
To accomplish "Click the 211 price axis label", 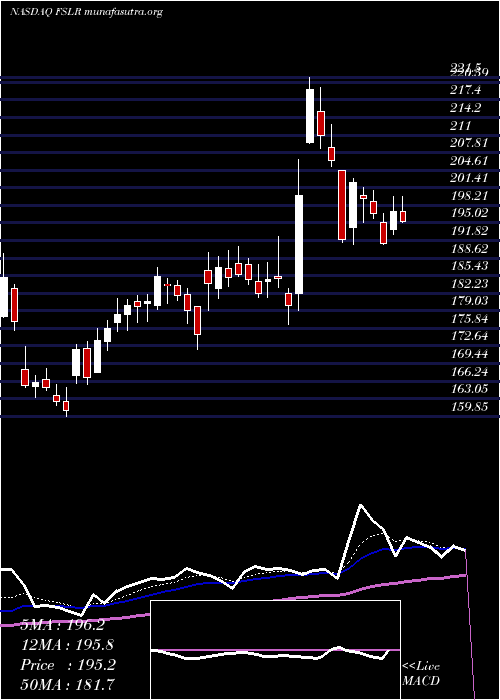I will (x=461, y=125).
